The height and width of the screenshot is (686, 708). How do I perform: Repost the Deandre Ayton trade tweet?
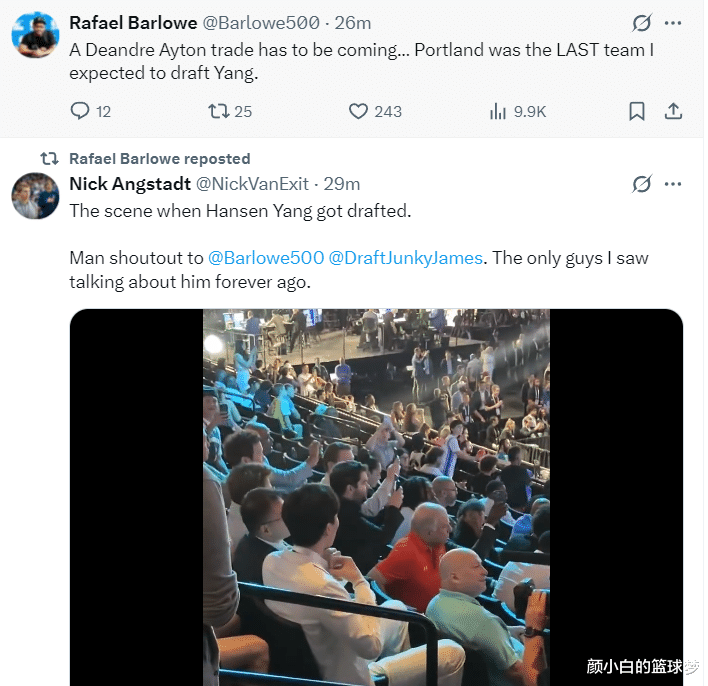(x=218, y=111)
